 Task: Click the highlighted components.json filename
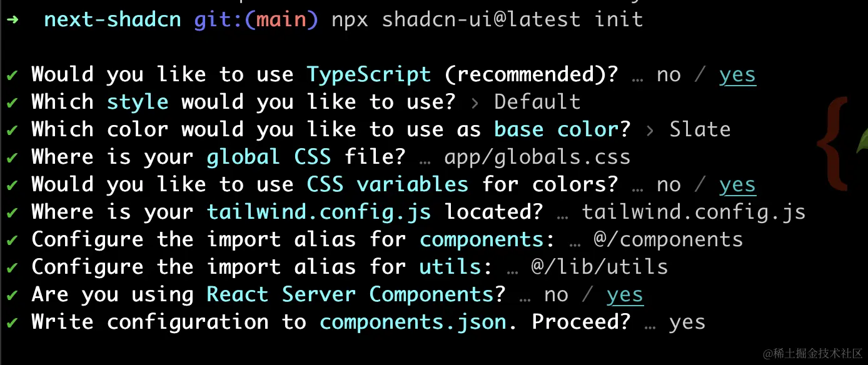coord(413,322)
